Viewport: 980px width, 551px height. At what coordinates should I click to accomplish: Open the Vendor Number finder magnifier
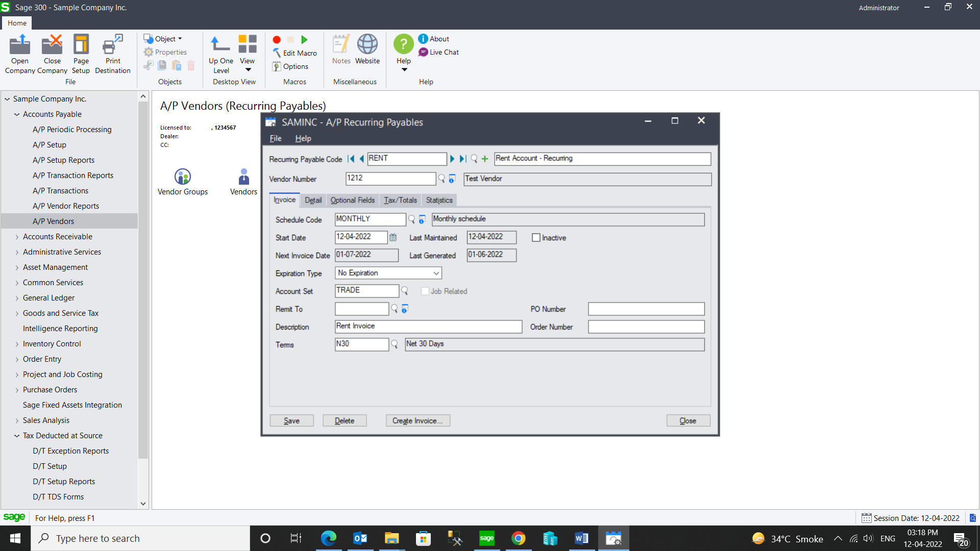tap(441, 179)
